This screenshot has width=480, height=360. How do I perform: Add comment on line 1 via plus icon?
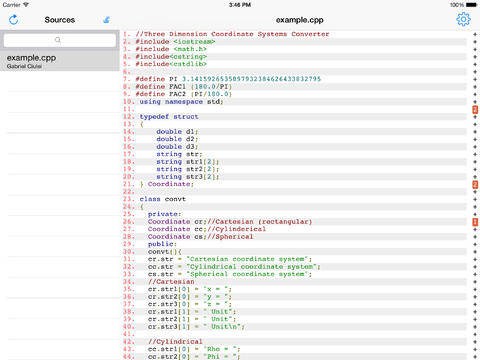(x=475, y=34)
